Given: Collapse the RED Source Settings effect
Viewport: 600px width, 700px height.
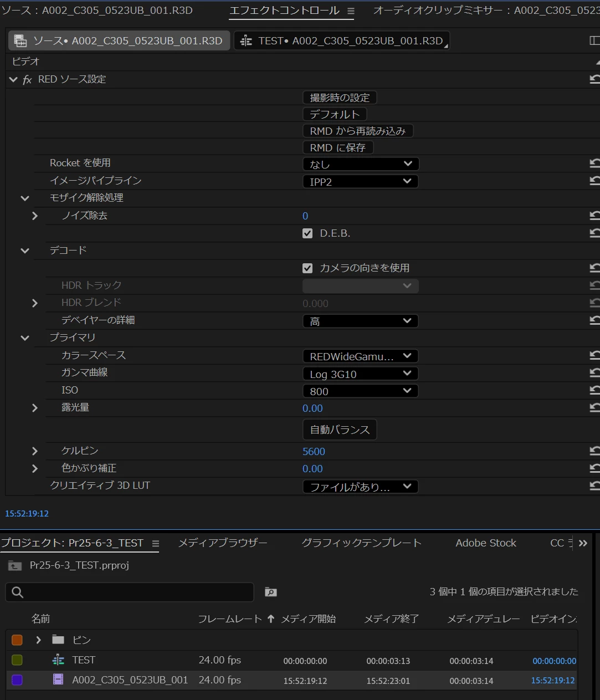Looking at the screenshot, I should click(x=13, y=80).
